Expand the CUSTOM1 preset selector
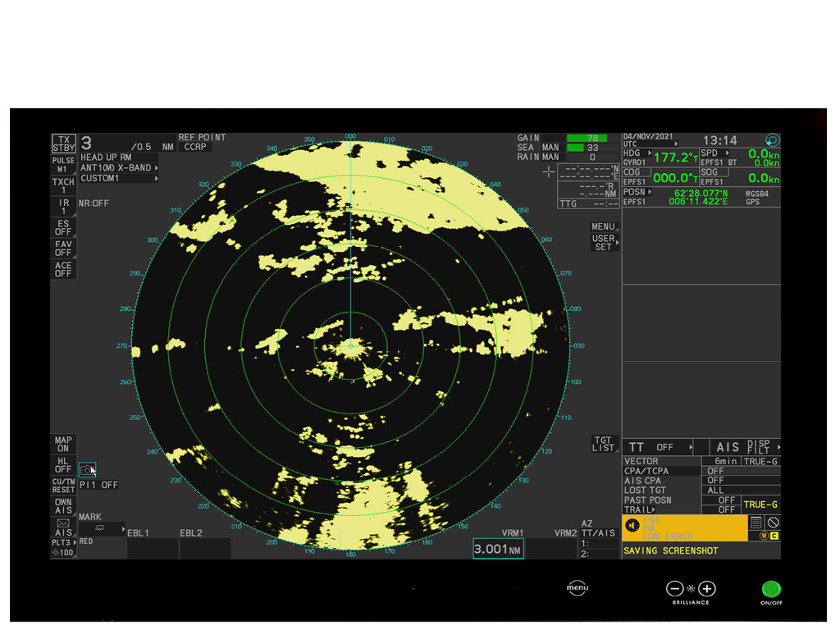The width and height of the screenshot is (840, 630). tap(119, 178)
